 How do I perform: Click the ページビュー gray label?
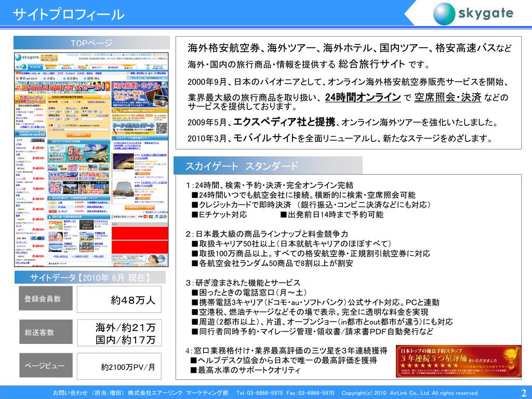[46, 365]
